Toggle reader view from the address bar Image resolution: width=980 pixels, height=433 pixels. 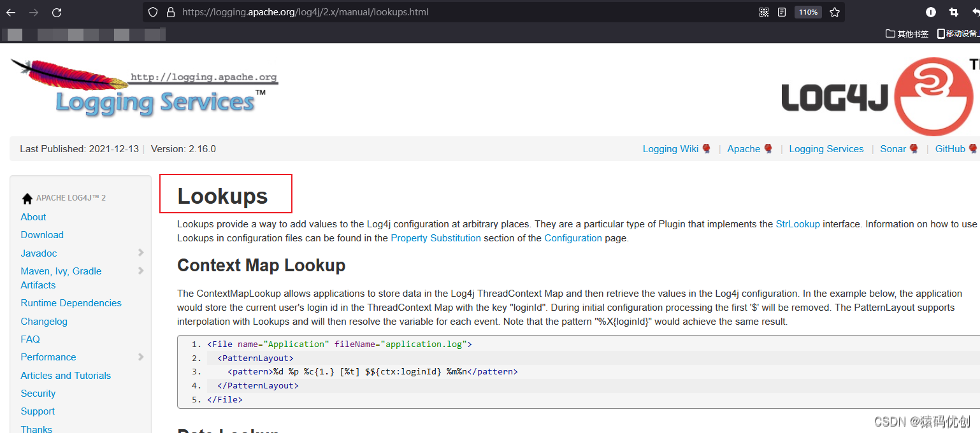coord(782,12)
